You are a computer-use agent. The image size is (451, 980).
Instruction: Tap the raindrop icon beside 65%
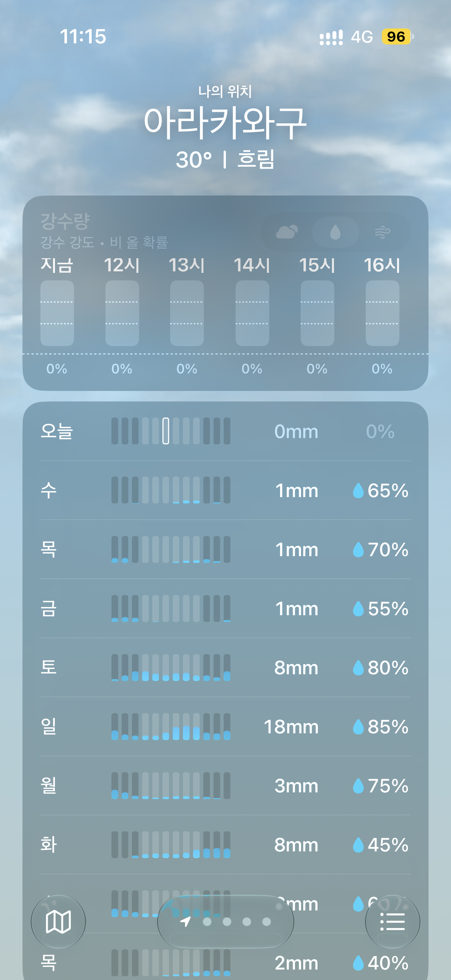[358, 490]
